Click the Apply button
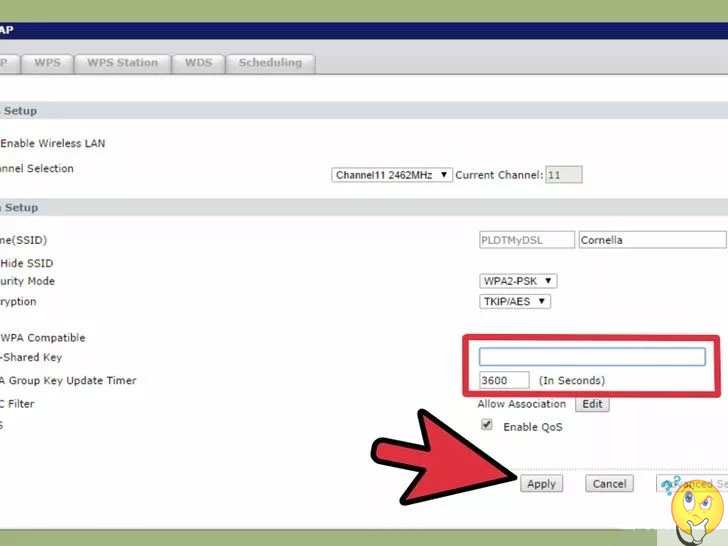 pyautogui.click(x=541, y=484)
